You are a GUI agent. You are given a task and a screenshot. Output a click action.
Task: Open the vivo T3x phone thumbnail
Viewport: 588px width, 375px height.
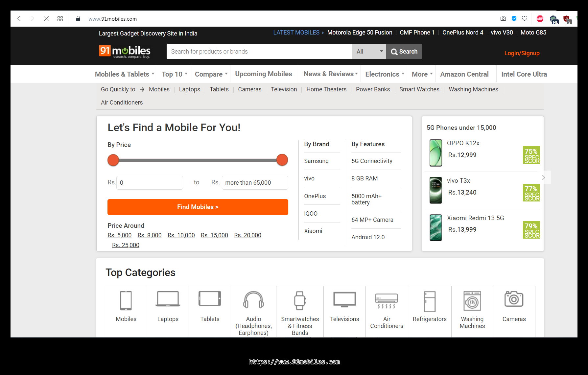(436, 190)
